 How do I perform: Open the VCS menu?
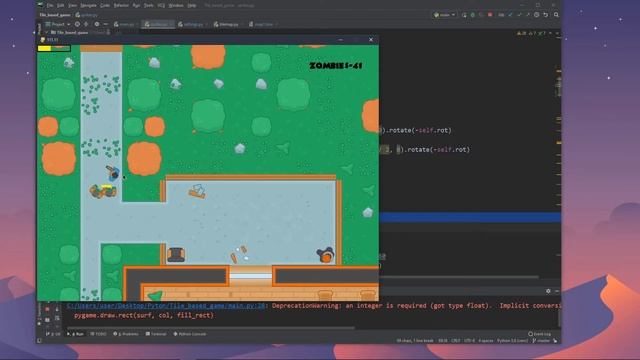(161, 6)
